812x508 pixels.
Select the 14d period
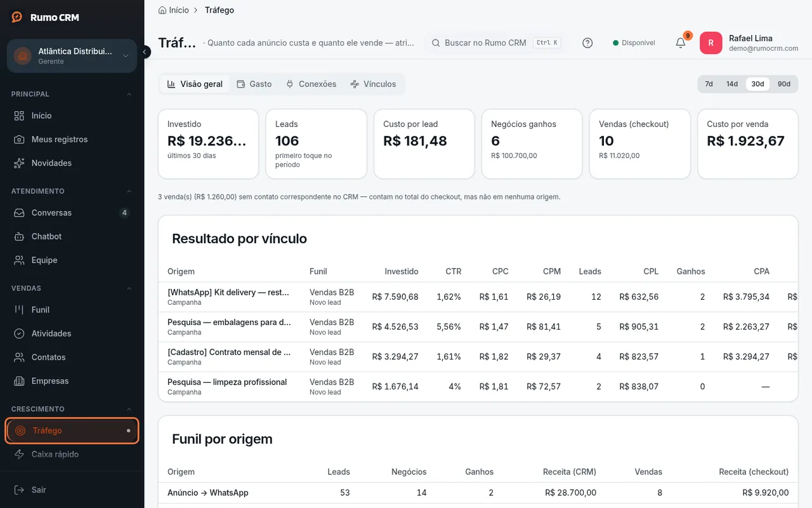tap(732, 84)
